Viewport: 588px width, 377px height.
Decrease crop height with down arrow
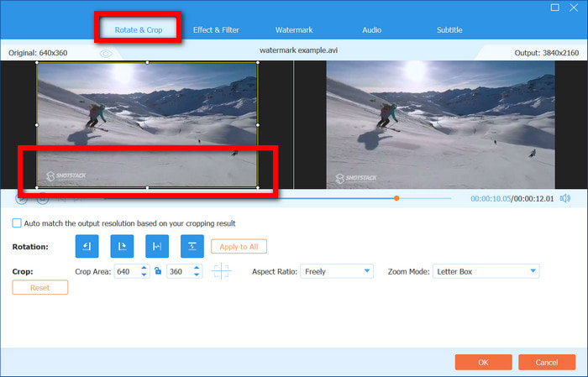pyautogui.click(x=197, y=275)
